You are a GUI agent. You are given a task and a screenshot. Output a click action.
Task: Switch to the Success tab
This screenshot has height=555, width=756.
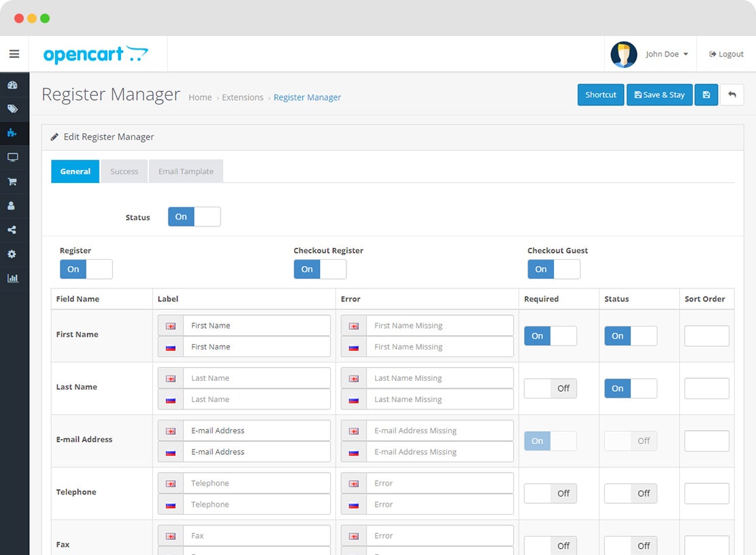(125, 171)
